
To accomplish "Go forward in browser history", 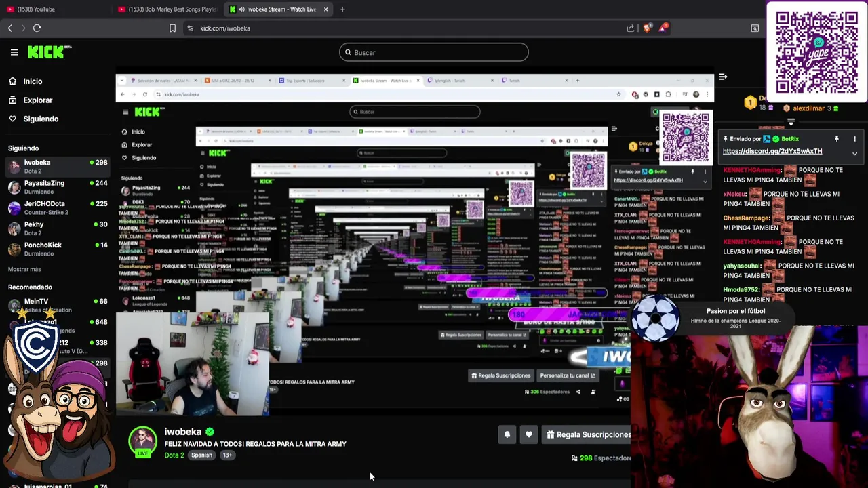I will pyautogui.click(x=23, y=28).
